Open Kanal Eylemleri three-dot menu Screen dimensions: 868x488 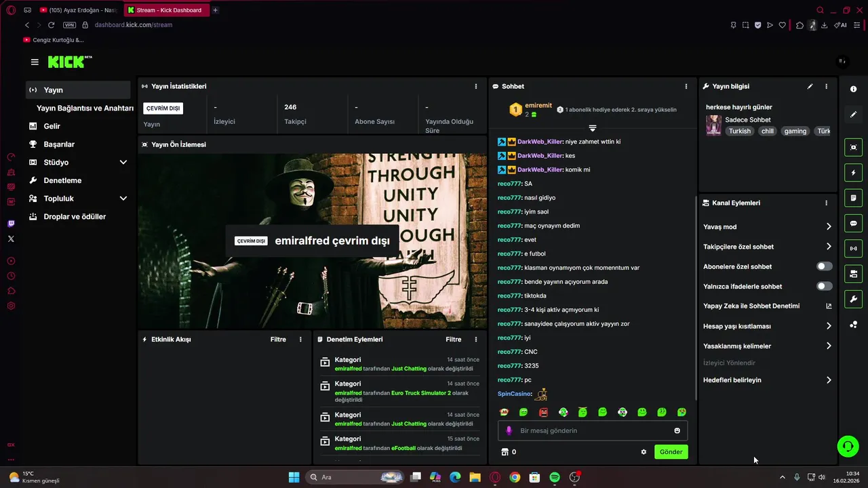point(826,203)
